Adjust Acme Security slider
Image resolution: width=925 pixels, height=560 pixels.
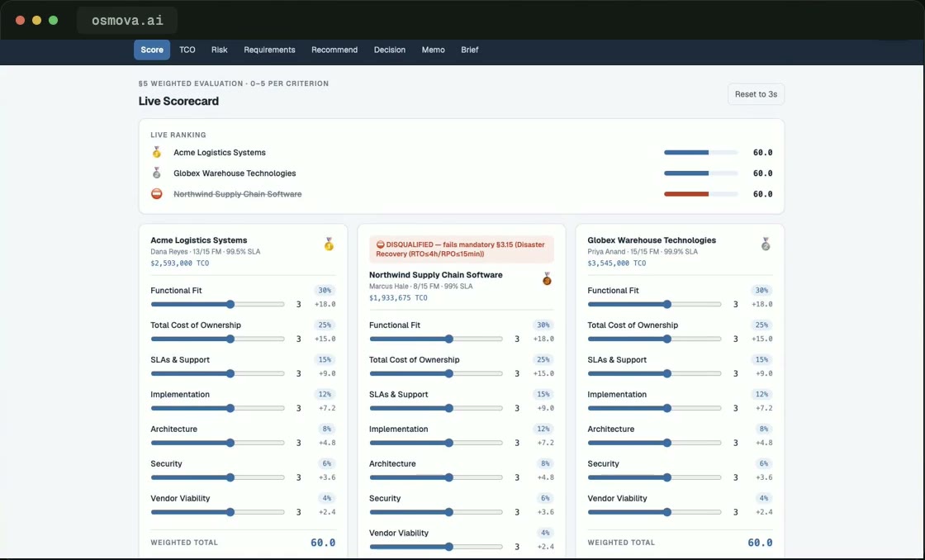click(218, 477)
